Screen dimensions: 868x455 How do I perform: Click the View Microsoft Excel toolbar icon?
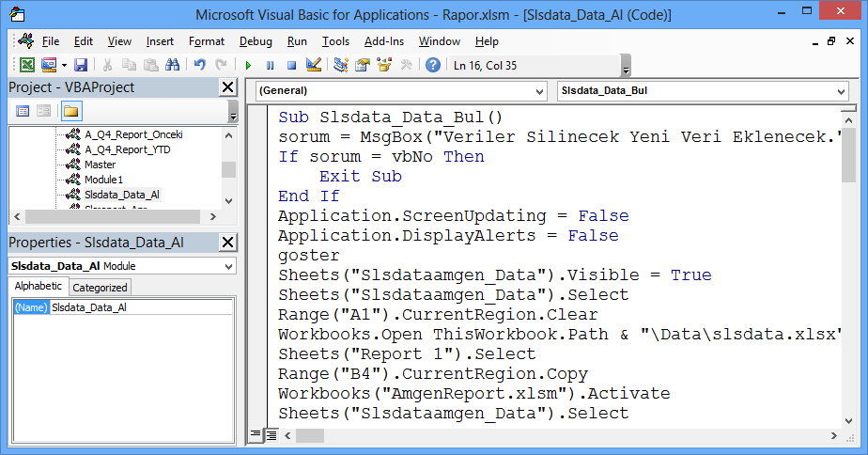pyautogui.click(x=26, y=65)
